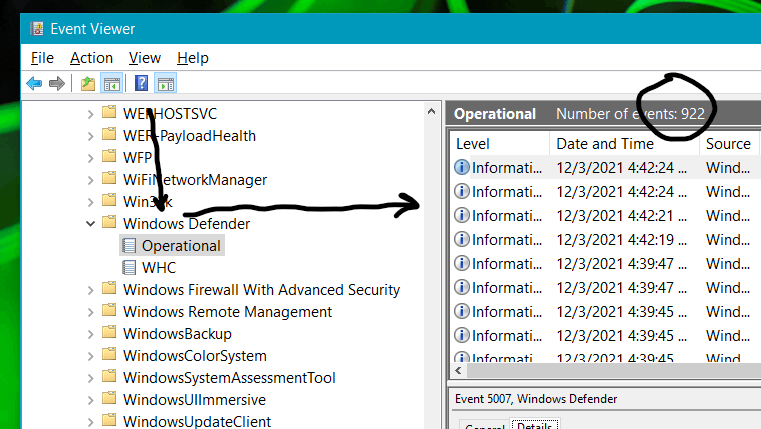This screenshot has height=429, width=761.
Task: Toggle the Show/Hide Console Tree icon
Action: (x=111, y=83)
